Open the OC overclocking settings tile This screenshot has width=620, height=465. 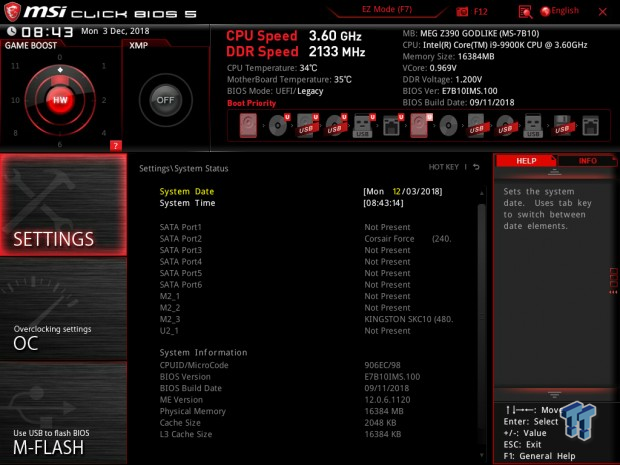point(63,308)
